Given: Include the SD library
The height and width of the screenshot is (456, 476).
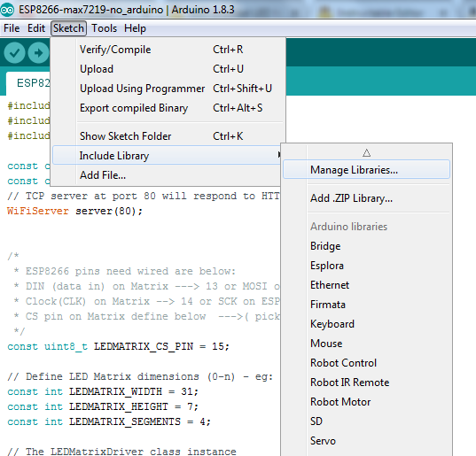Looking at the screenshot, I should coord(366,421).
